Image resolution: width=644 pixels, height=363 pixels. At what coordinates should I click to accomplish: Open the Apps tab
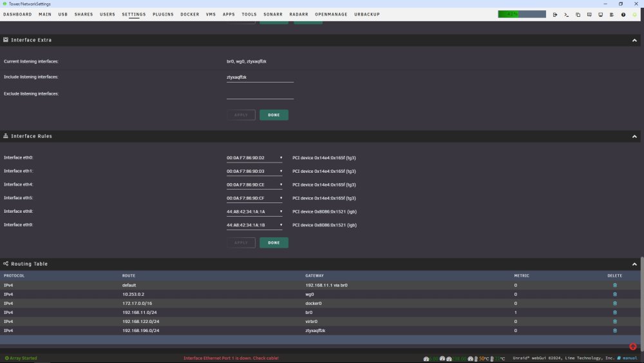coord(229,14)
